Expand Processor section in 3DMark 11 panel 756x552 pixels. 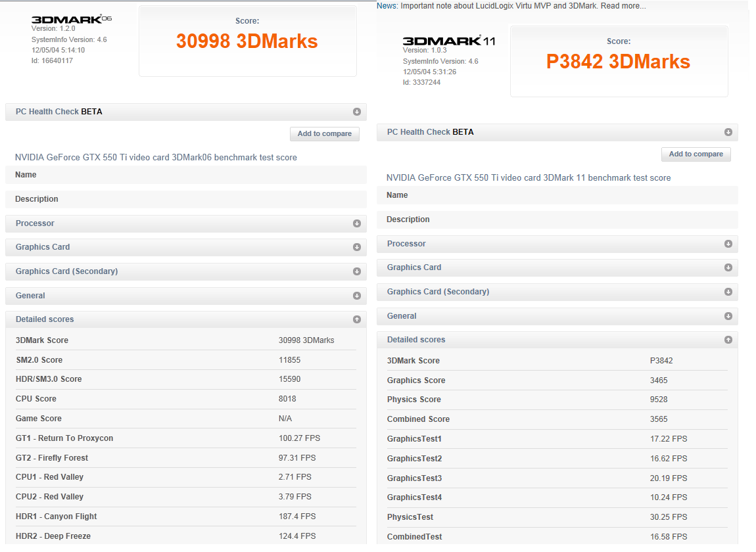pyautogui.click(x=728, y=244)
